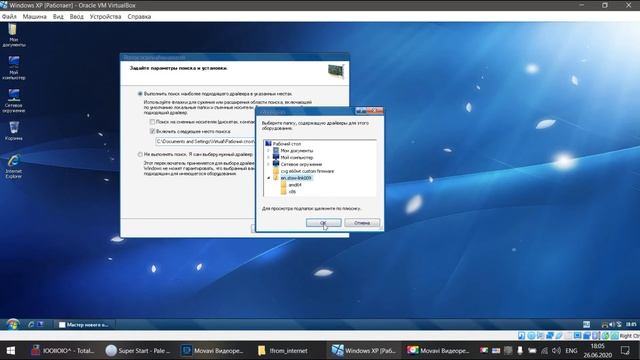Switch to Super Start Pale Moon taskbar button
Screen dimensions: 640x360
tap(138, 351)
